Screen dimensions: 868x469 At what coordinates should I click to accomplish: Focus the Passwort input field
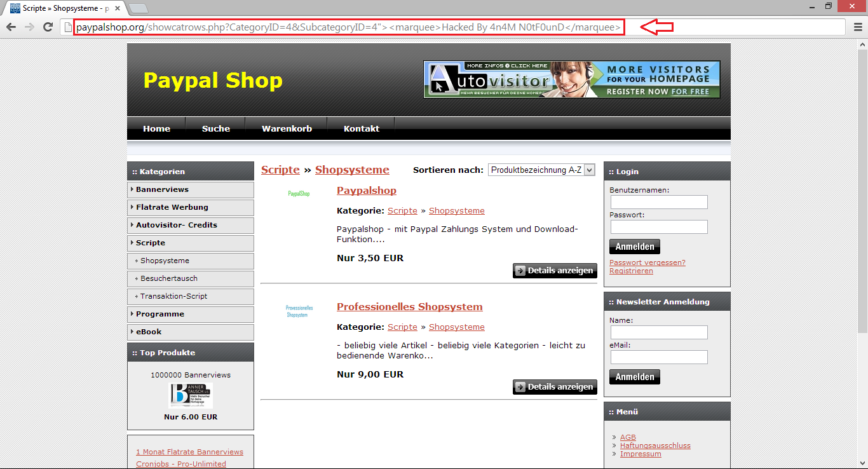tap(659, 227)
